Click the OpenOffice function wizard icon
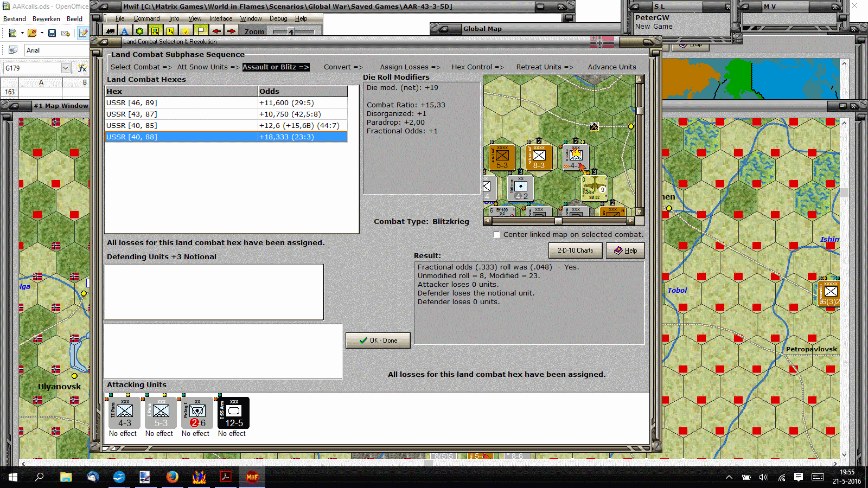This screenshot has width=868, height=488. 82,68
